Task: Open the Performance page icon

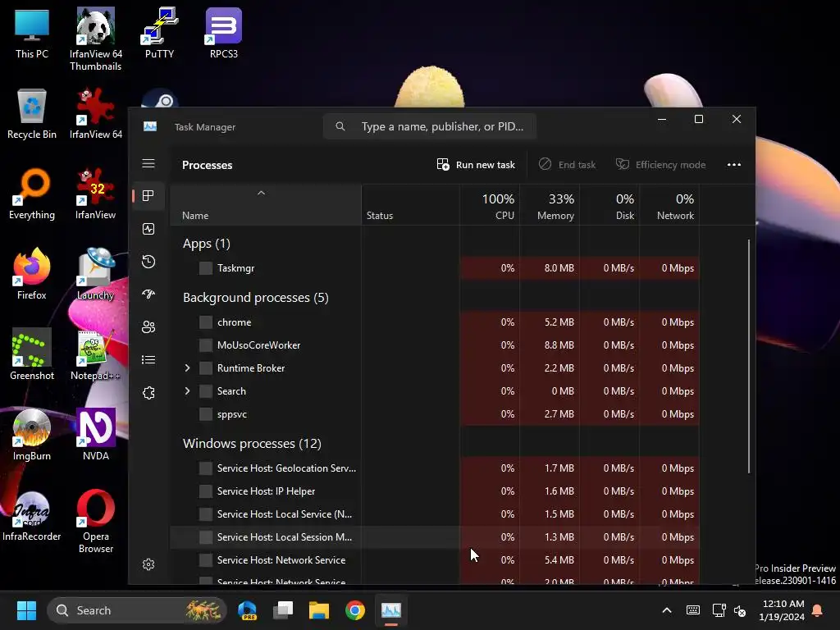Action: (x=148, y=229)
